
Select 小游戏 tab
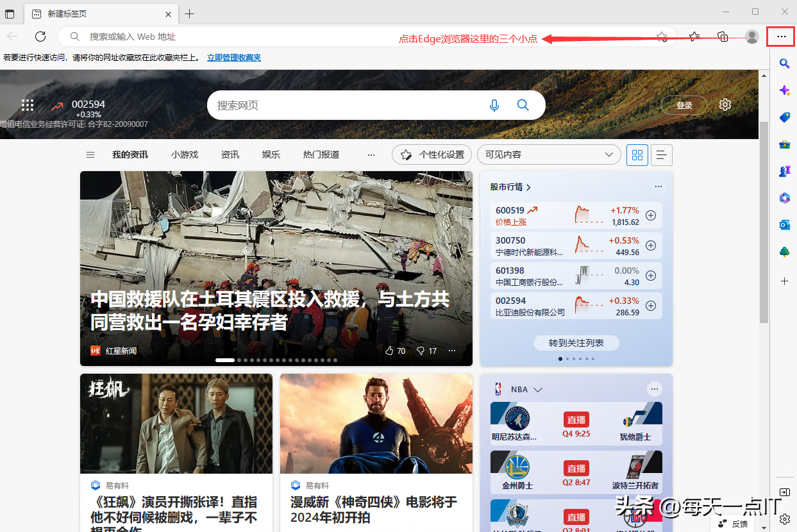coord(185,154)
